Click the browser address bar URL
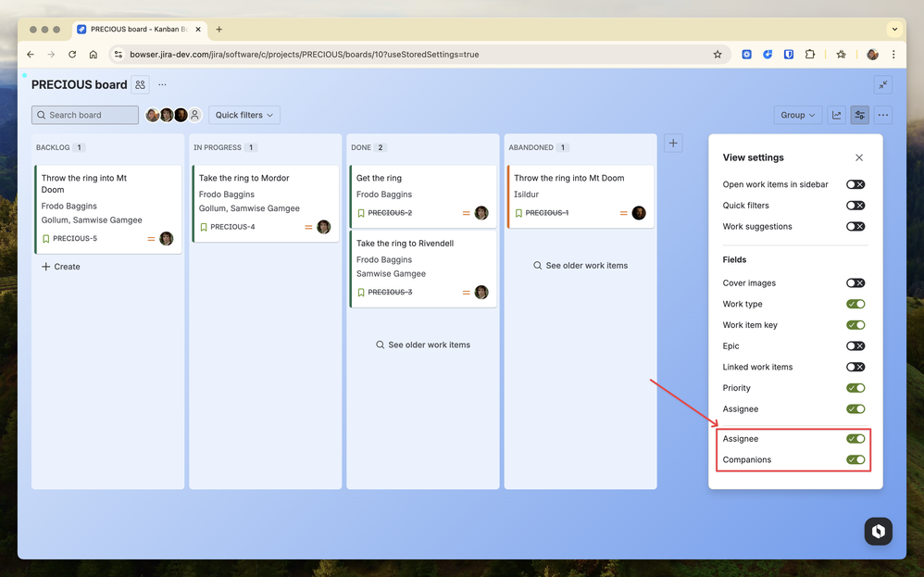Screen dimensions: 924x577 pos(304,55)
